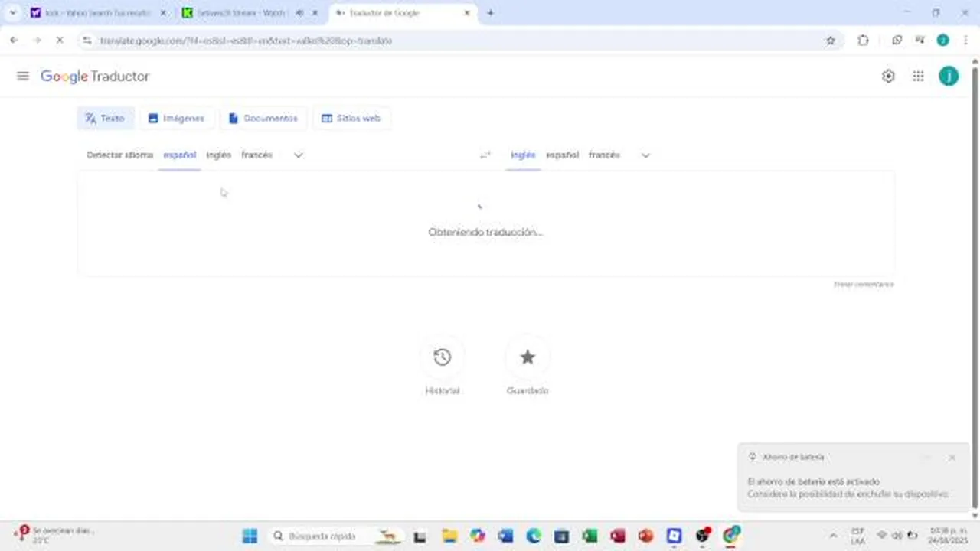Open the Google apps grid
Viewport: 980px width, 551px height.
pyautogui.click(x=918, y=76)
